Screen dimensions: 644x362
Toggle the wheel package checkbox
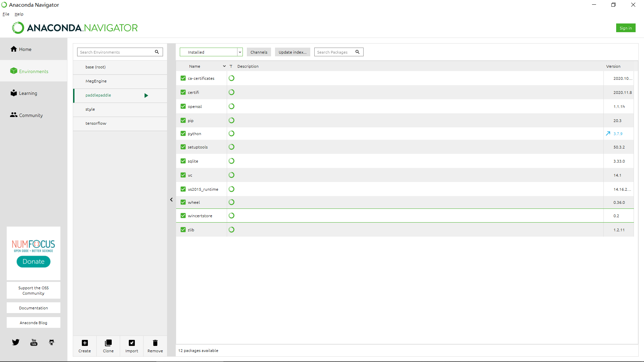tap(183, 202)
